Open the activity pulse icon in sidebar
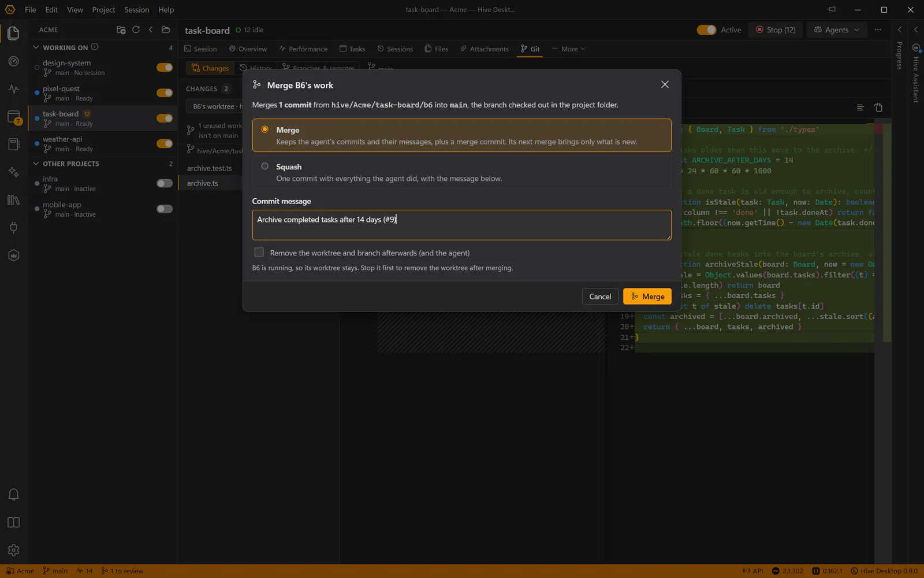924x578 pixels. [x=13, y=89]
